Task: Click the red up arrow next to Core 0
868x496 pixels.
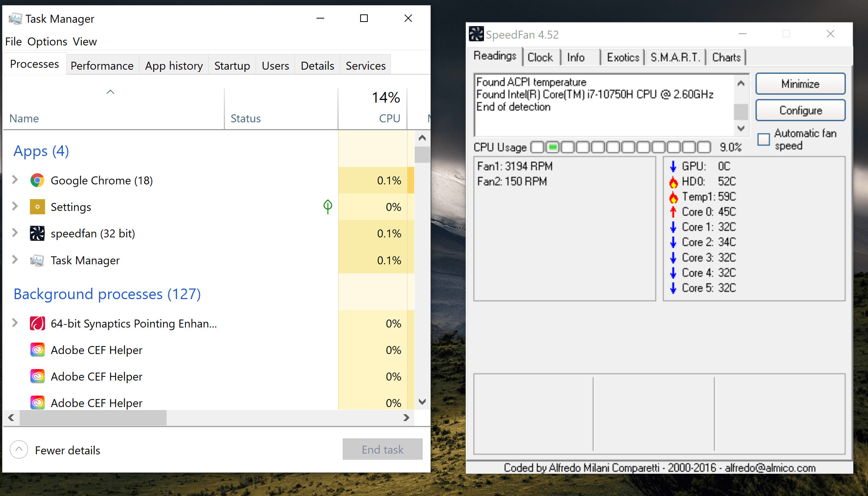Action: click(x=673, y=212)
